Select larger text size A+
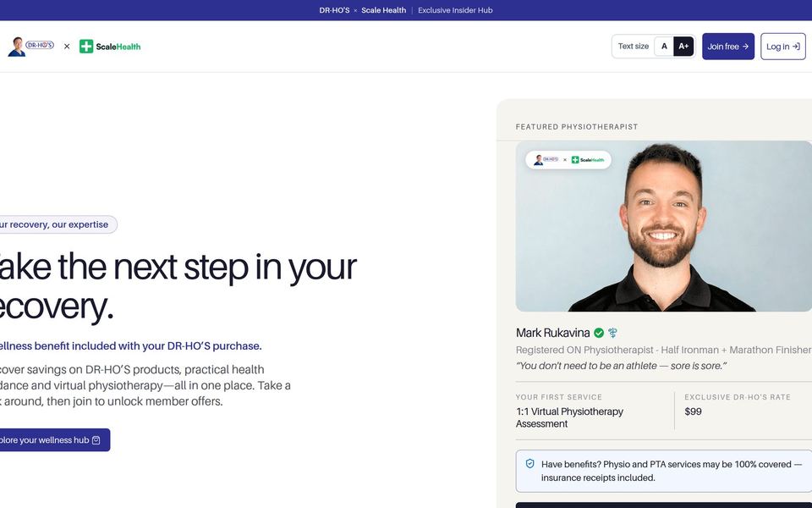This screenshot has width=812, height=508. click(x=683, y=46)
